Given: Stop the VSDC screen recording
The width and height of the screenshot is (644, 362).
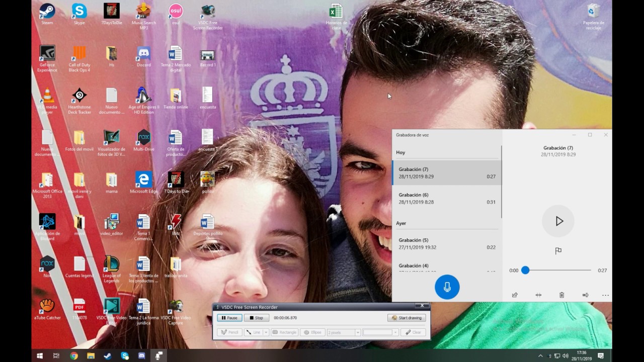Looking at the screenshot, I should (x=257, y=318).
